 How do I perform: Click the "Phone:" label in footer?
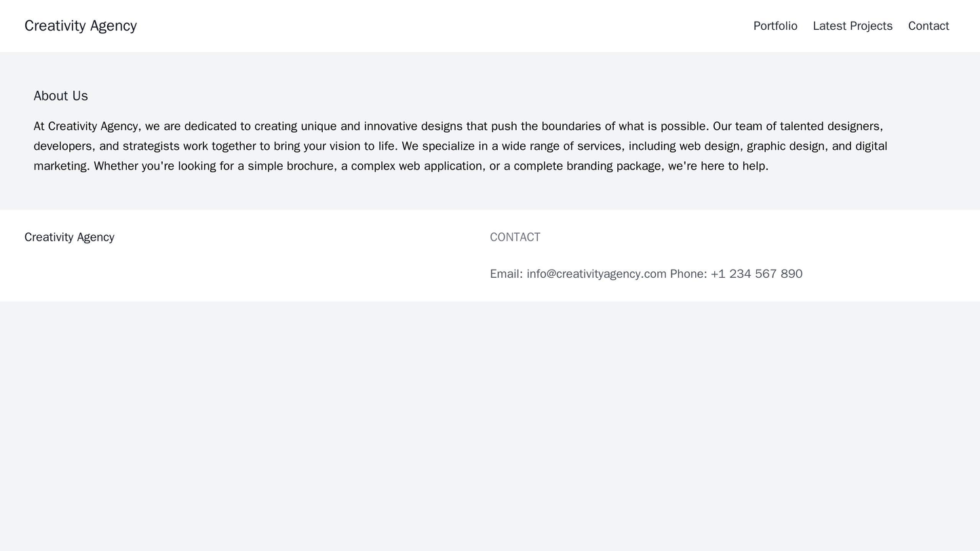pos(688,274)
